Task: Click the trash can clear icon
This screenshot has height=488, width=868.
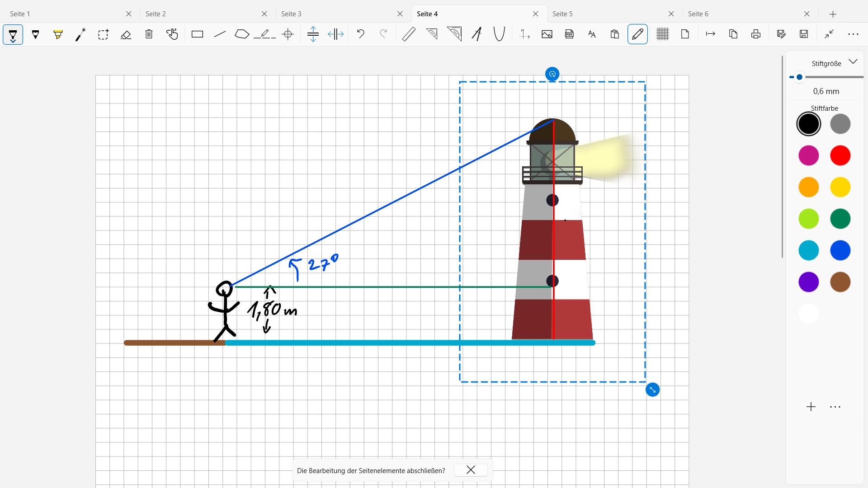Action: tap(149, 34)
